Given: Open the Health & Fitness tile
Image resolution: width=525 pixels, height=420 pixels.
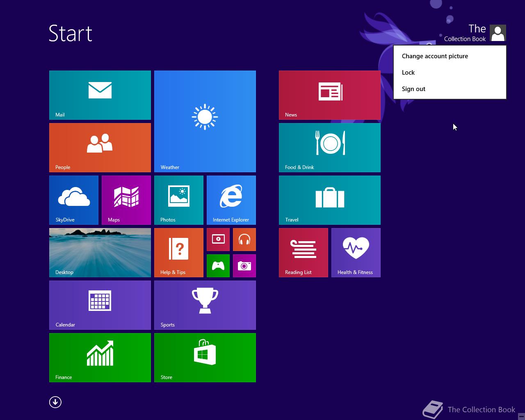Looking at the screenshot, I should [356, 253].
